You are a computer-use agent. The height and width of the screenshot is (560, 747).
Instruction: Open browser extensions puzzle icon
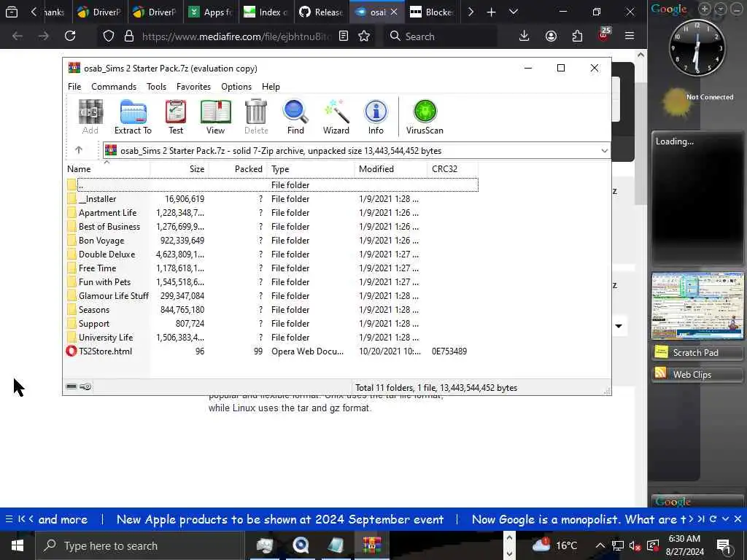click(577, 36)
